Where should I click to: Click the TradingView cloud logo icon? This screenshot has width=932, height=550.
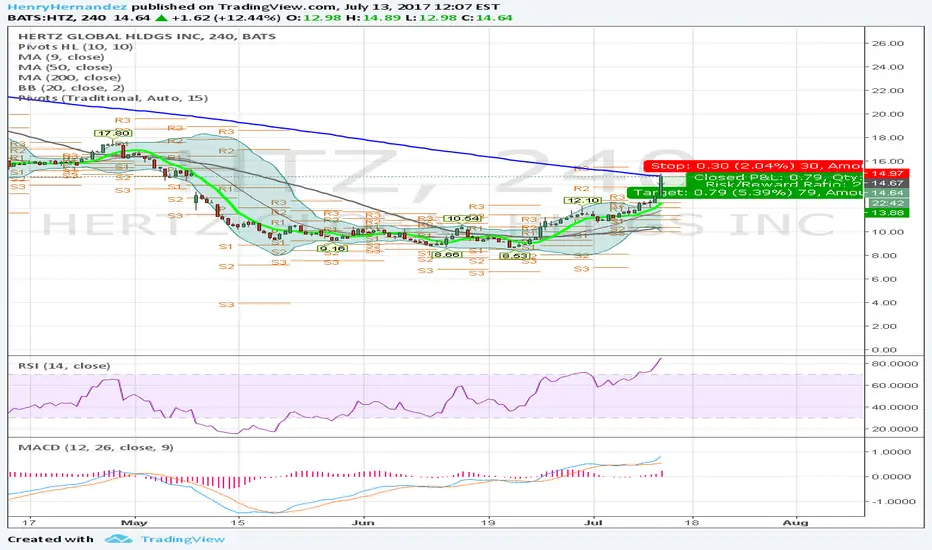[119, 539]
